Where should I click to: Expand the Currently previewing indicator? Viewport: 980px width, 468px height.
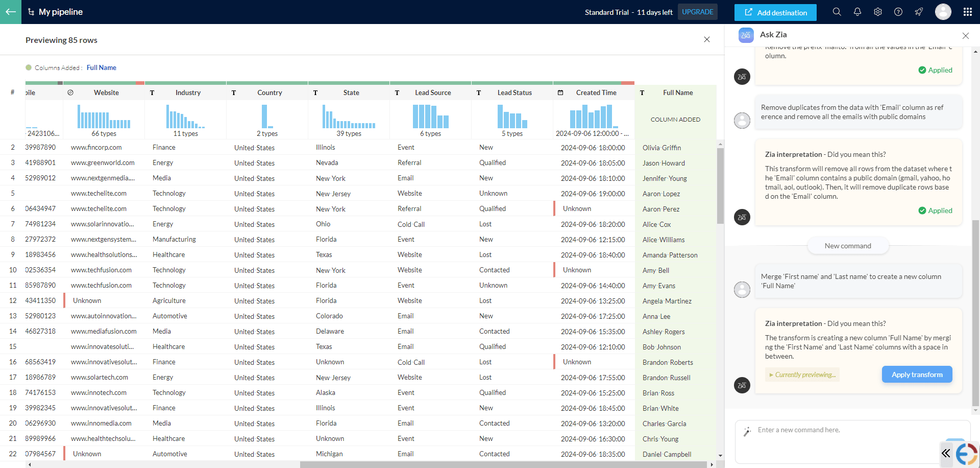coord(802,375)
